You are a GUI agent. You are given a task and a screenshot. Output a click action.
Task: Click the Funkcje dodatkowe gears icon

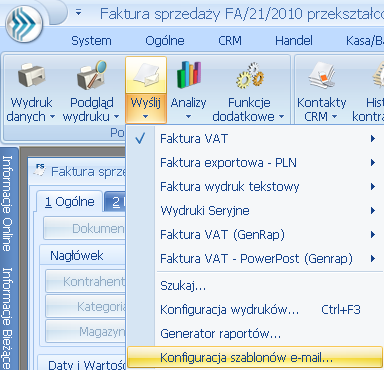coord(250,75)
